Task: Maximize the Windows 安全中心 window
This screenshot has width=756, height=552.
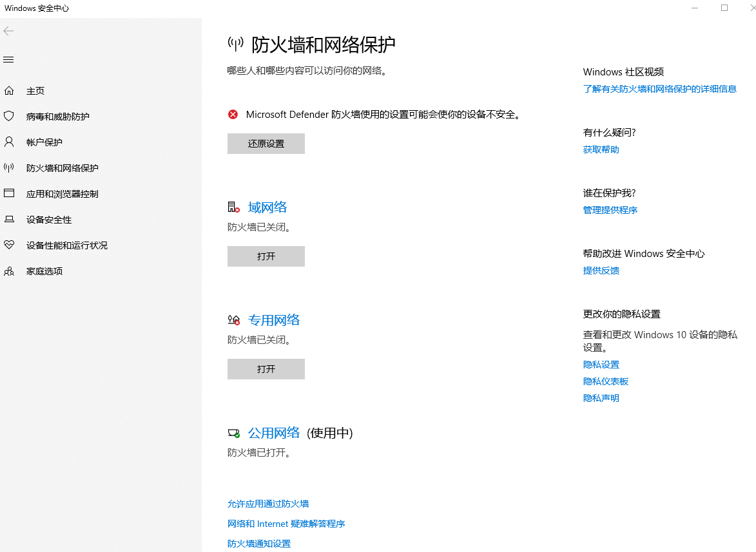Action: [724, 8]
